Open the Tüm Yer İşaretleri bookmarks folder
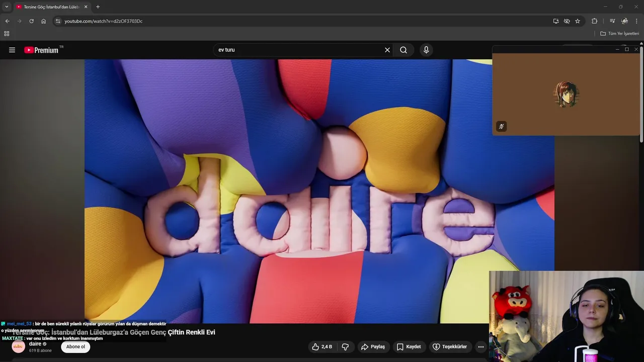This screenshot has width=644, height=362. (x=619, y=34)
